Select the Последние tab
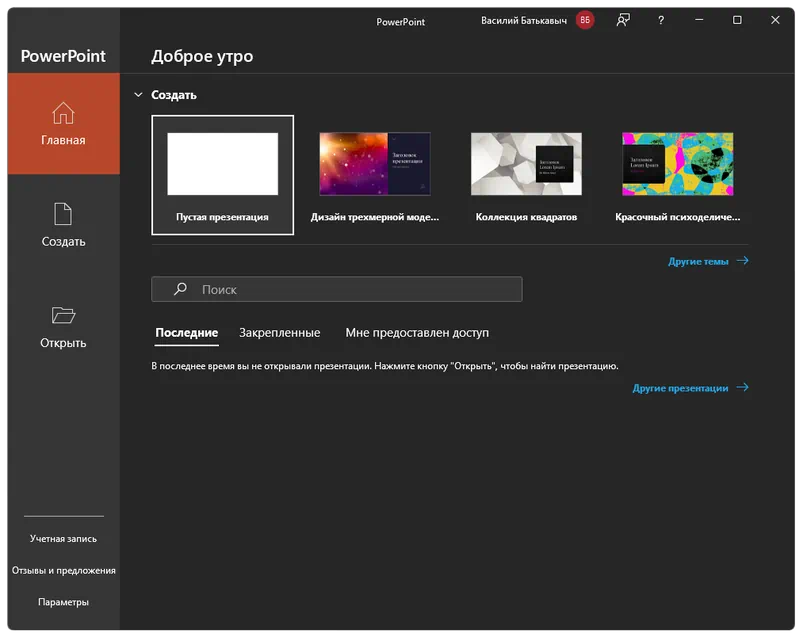This screenshot has width=800, height=637. coord(186,333)
